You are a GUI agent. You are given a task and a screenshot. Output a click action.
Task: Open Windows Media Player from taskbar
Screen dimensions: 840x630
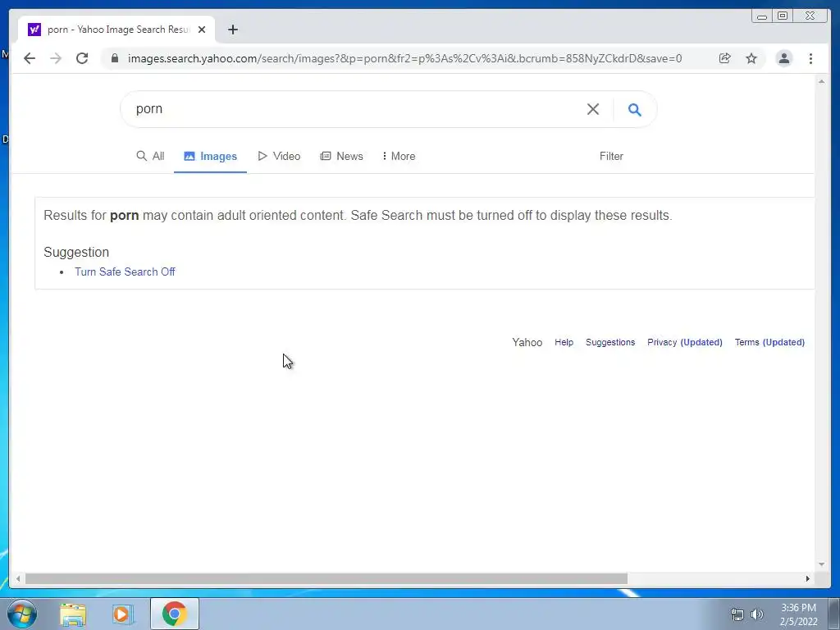coord(123,614)
